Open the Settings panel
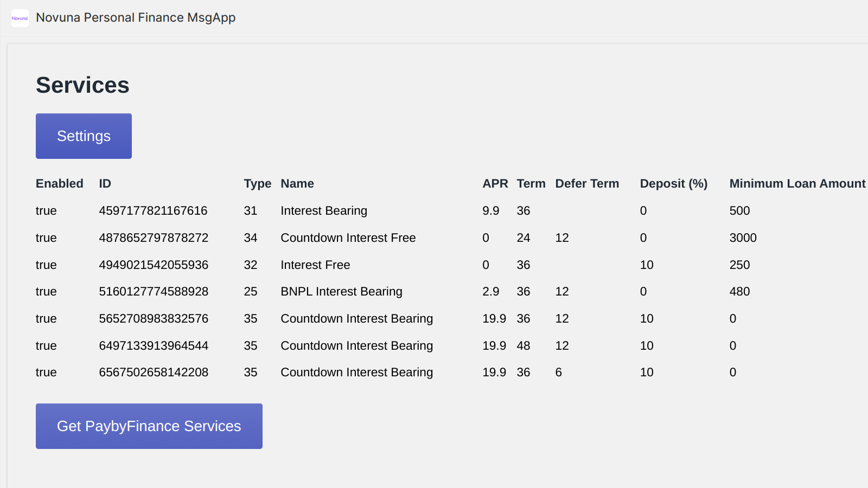This screenshot has width=868, height=488. [x=83, y=136]
